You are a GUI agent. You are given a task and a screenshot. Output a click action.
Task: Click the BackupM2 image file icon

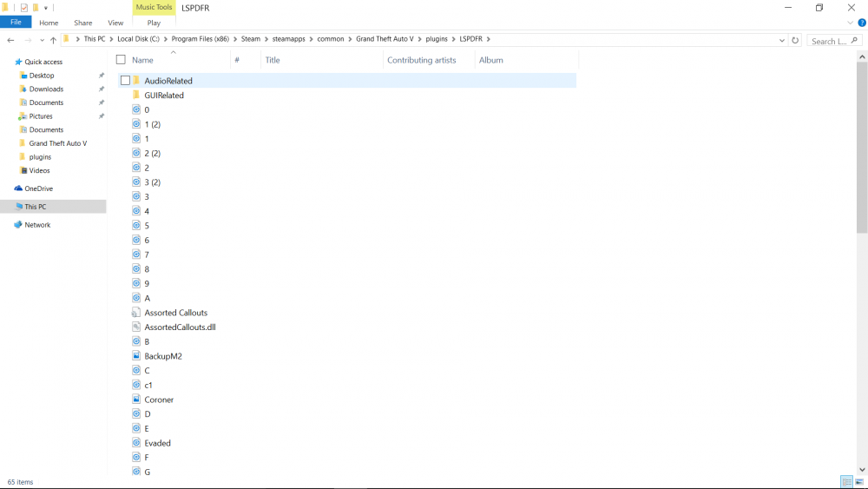pyautogui.click(x=136, y=355)
